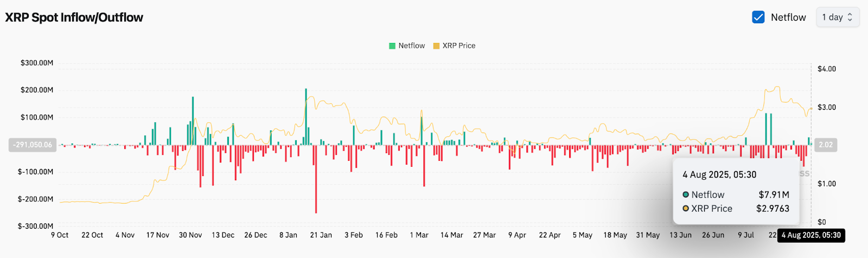This screenshot has width=868, height=258.
Task: Click the XRP Spot Inflow/Outflow title
Action: [x=74, y=17]
